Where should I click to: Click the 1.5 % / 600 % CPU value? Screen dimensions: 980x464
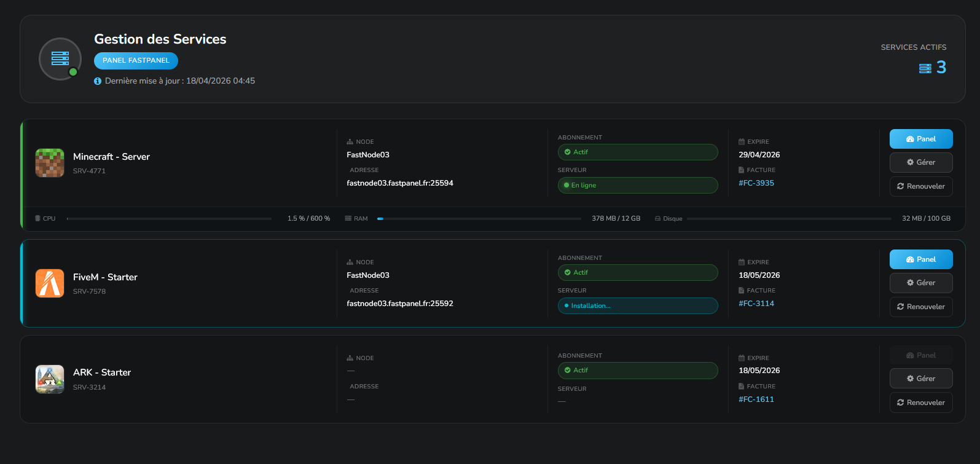click(309, 219)
